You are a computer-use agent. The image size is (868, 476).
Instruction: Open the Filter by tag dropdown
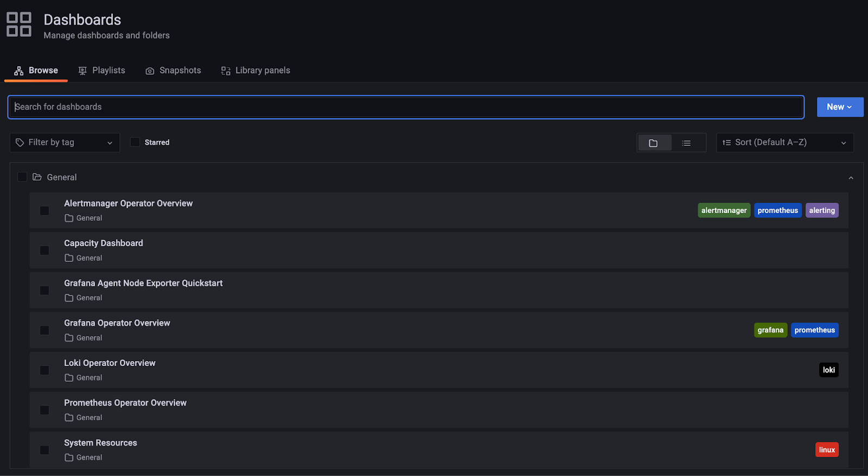65,143
